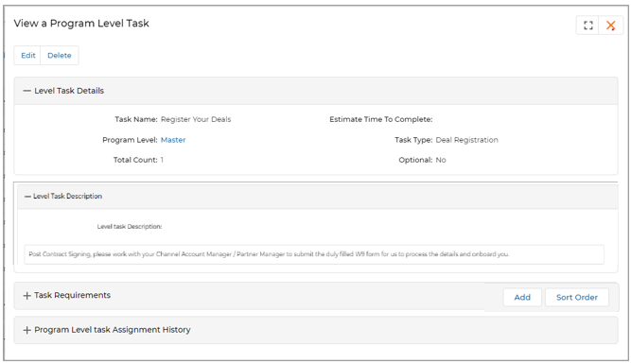Collapse the Level Task Description section
Viewport: 631px width, 364px height.
pyautogui.click(x=27, y=197)
